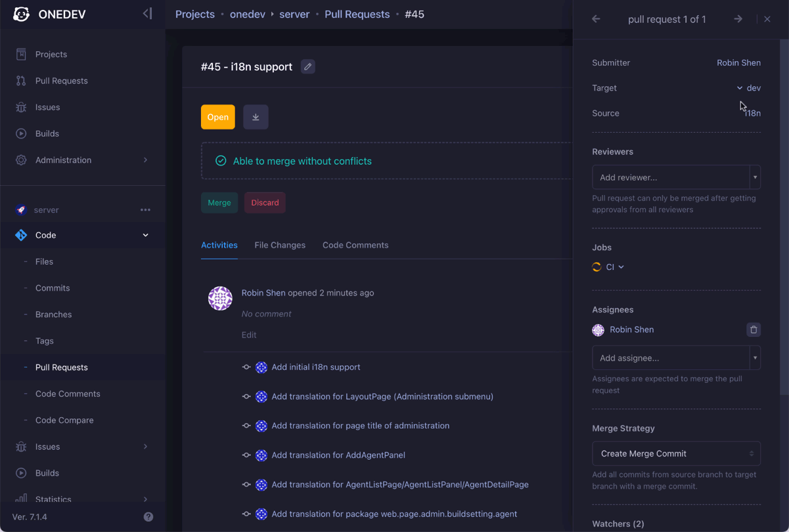Image resolution: width=789 pixels, height=532 pixels.
Task: Click Robin Shen's avatar in activities
Action: [x=220, y=298]
